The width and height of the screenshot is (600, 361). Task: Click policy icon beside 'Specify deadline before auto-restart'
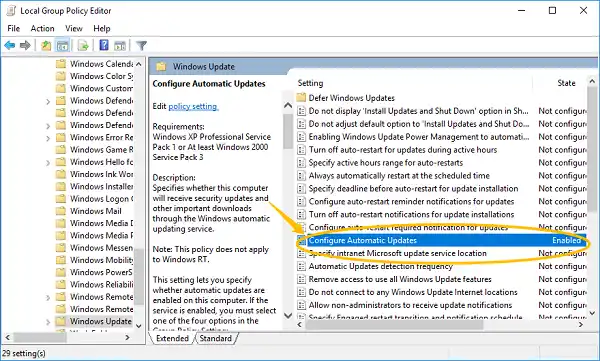pyautogui.click(x=302, y=189)
